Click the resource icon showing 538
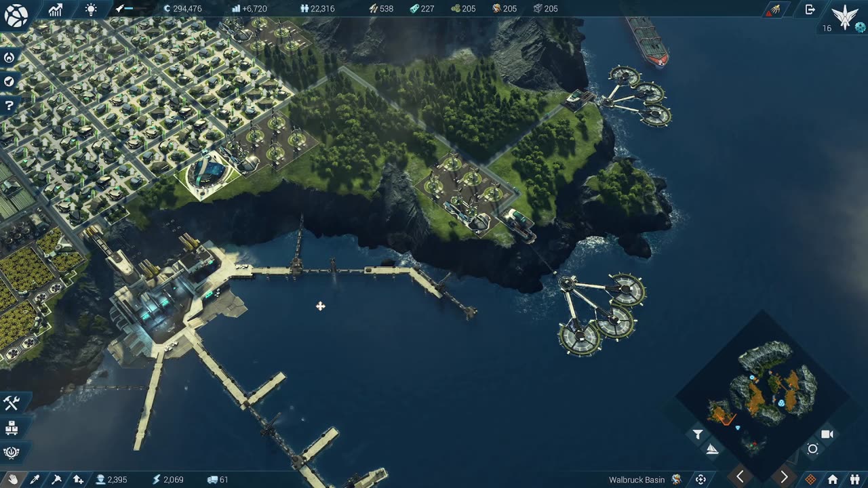The width and height of the screenshot is (868, 488). point(373,9)
